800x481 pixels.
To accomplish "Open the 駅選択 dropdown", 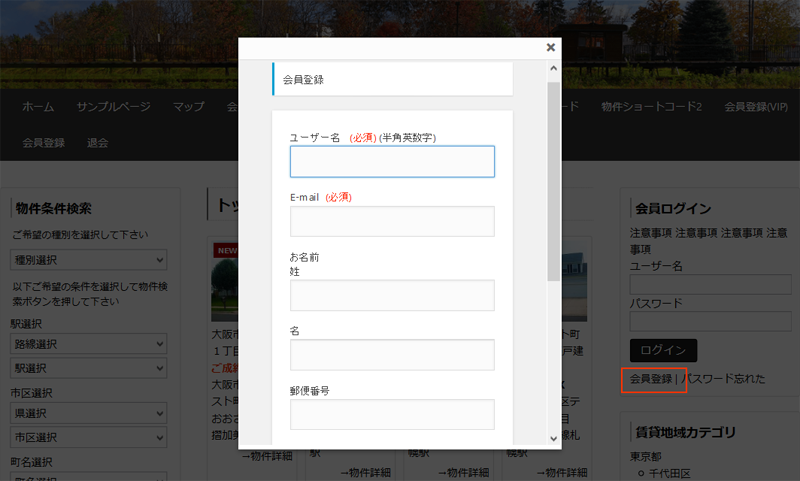I will pyautogui.click(x=89, y=369).
